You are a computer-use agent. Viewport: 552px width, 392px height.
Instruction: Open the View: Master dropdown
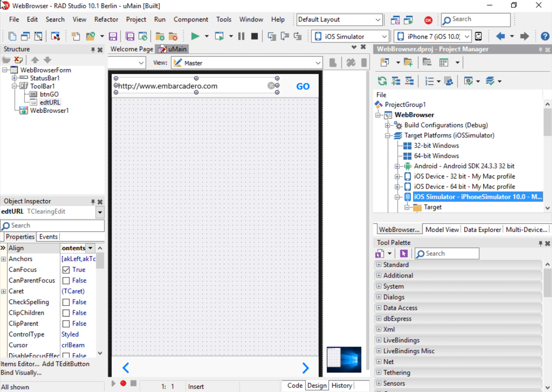[318, 63]
